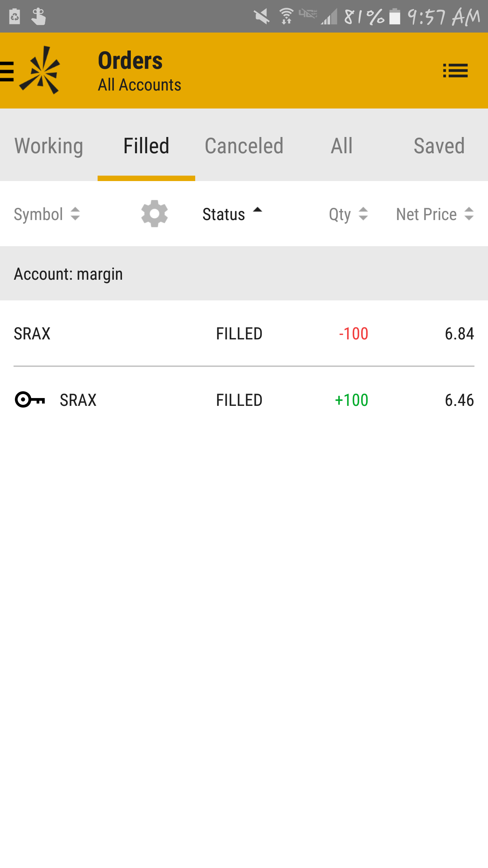Open column settings gear icon
This screenshot has height=868, width=488.
tap(155, 214)
